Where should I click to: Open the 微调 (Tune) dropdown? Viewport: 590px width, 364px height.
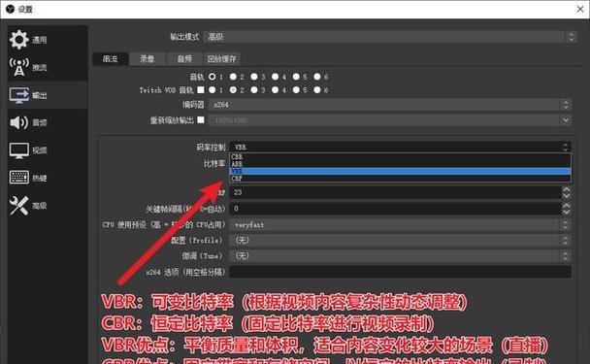point(401,256)
